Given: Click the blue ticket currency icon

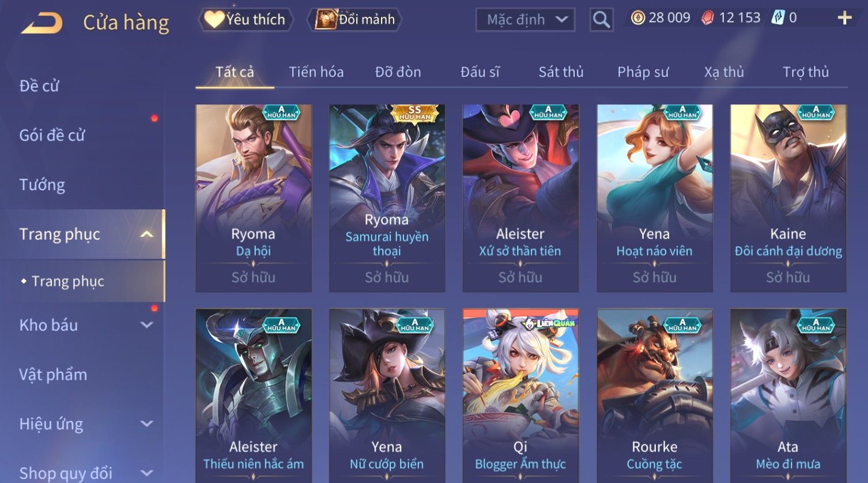Looking at the screenshot, I should pos(778,18).
